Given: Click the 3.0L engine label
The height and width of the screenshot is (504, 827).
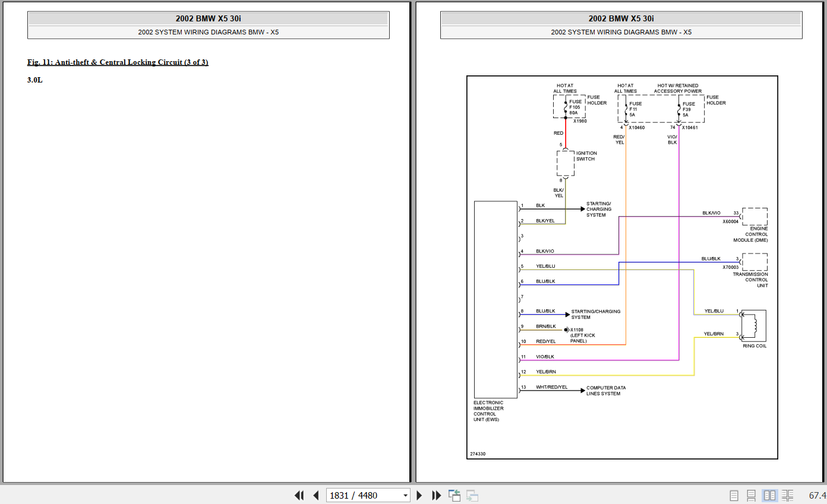Looking at the screenshot, I should click(35, 80).
